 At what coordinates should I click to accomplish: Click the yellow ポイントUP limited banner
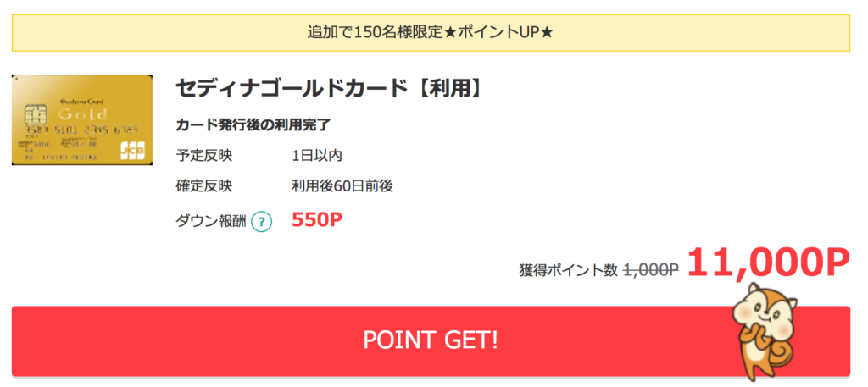point(431,33)
